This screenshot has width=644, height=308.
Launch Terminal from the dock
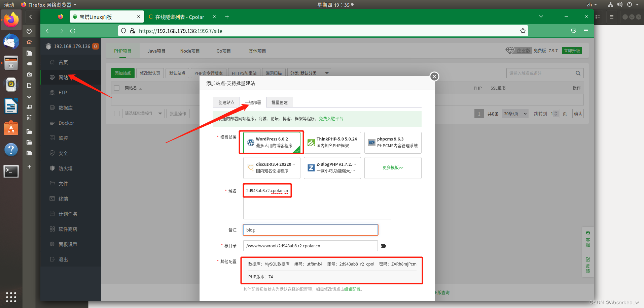click(x=11, y=171)
